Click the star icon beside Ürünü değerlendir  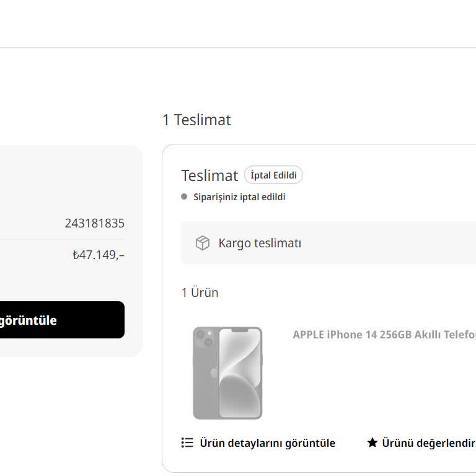372,443
